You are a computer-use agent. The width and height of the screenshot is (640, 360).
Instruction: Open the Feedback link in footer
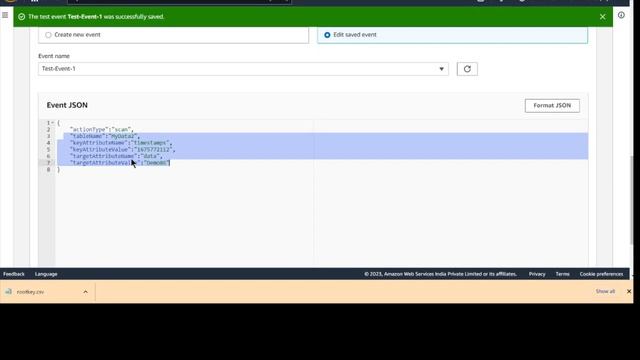click(14, 274)
